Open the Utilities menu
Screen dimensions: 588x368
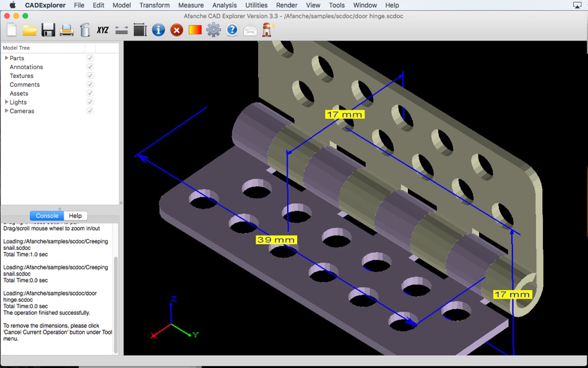click(256, 5)
